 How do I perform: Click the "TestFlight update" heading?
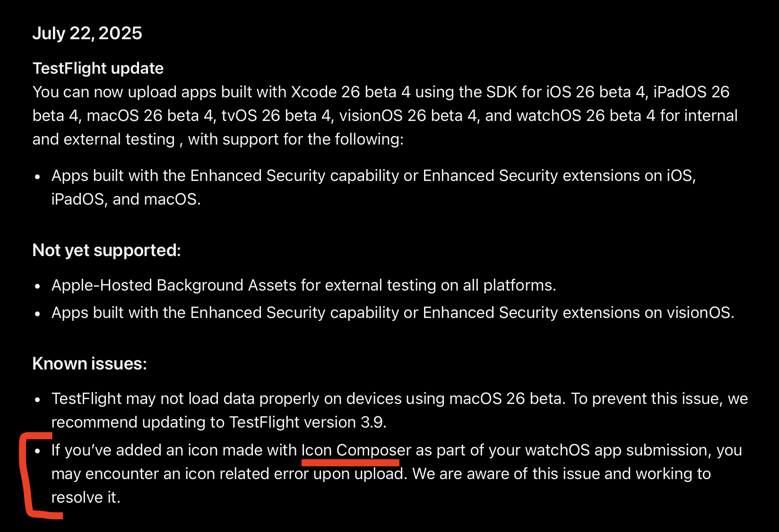98,69
